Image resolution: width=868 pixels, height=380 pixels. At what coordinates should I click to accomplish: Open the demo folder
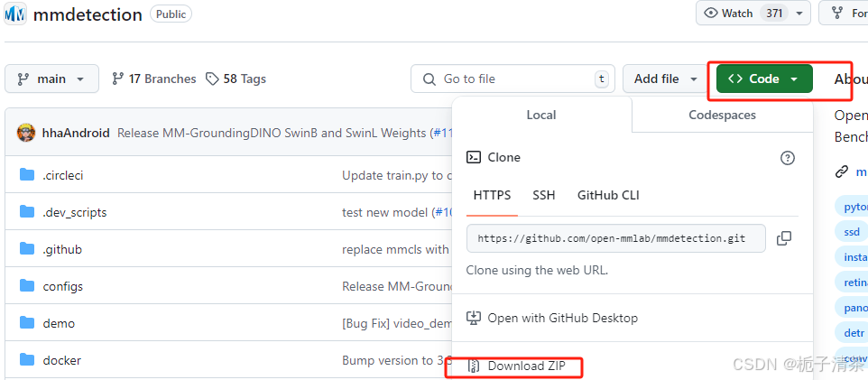(59, 323)
